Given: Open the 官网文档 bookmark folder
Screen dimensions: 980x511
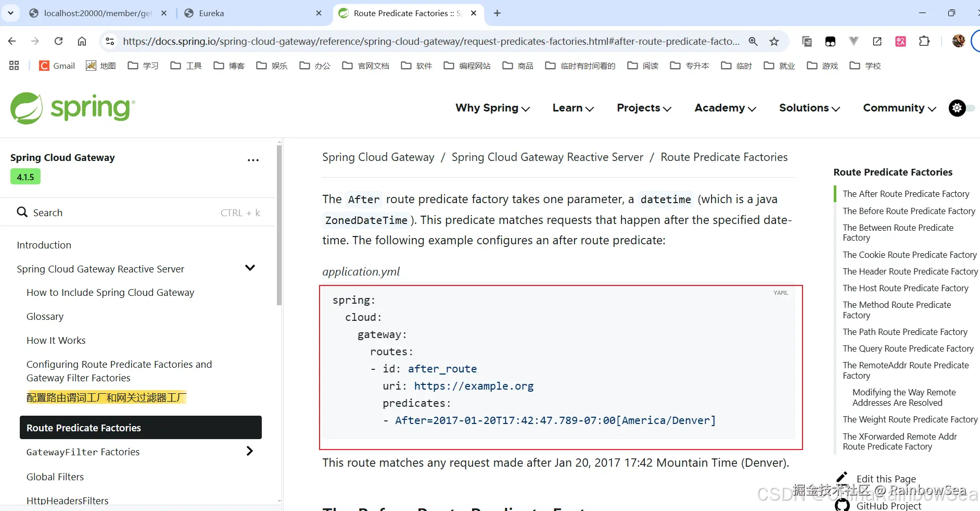Looking at the screenshot, I should tap(366, 66).
